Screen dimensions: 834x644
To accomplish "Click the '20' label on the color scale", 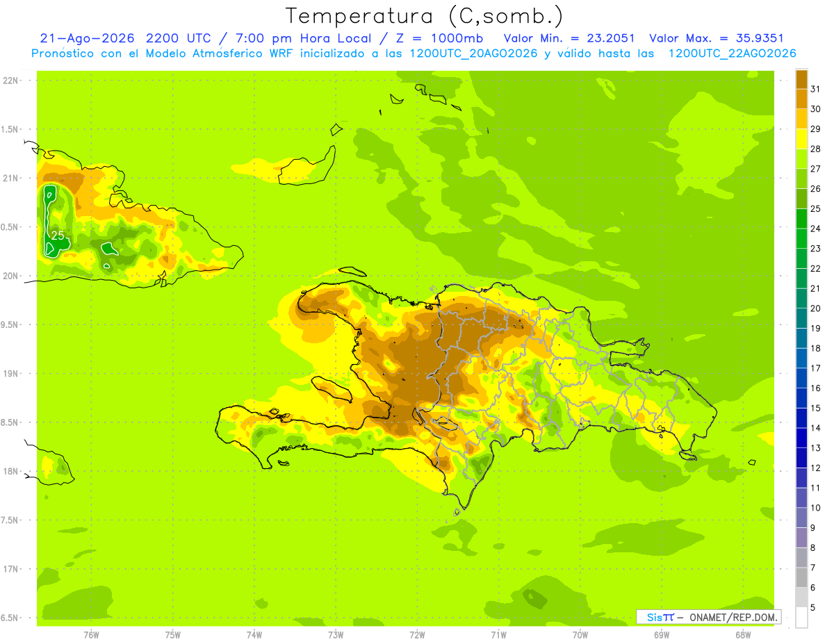I will coord(816,308).
